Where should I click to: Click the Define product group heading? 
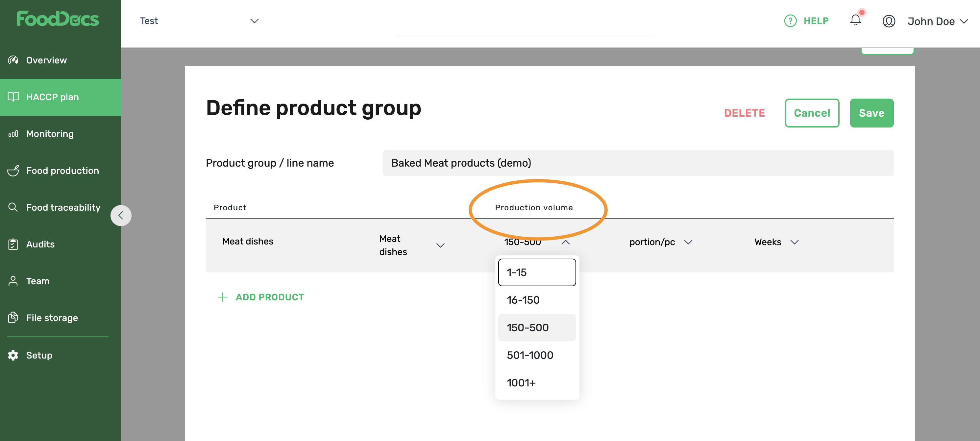[313, 108]
